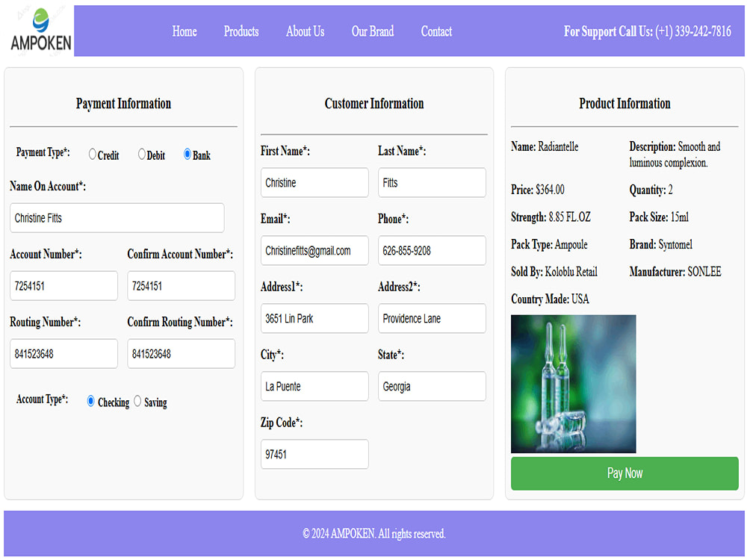
Task: Go to the Products page
Action: pos(241,31)
